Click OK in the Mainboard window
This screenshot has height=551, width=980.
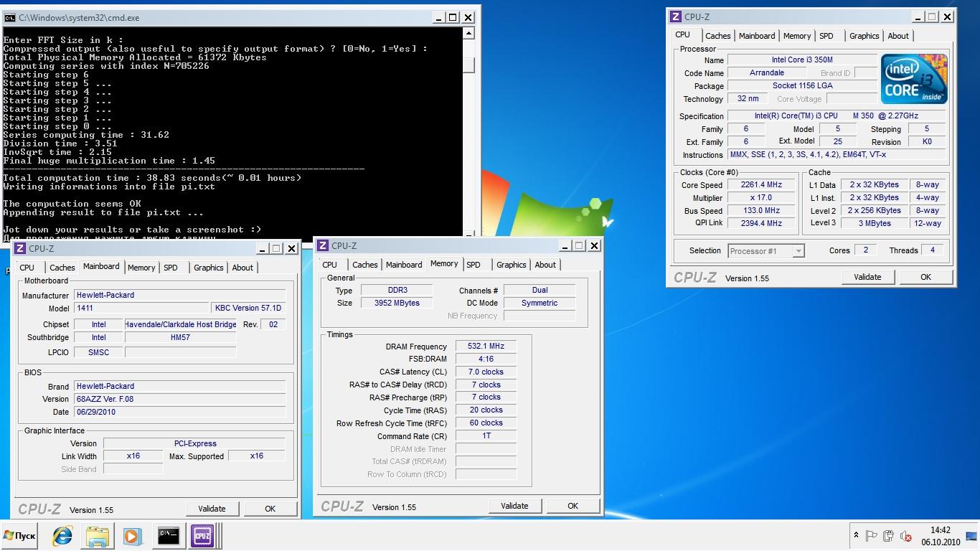coord(270,509)
